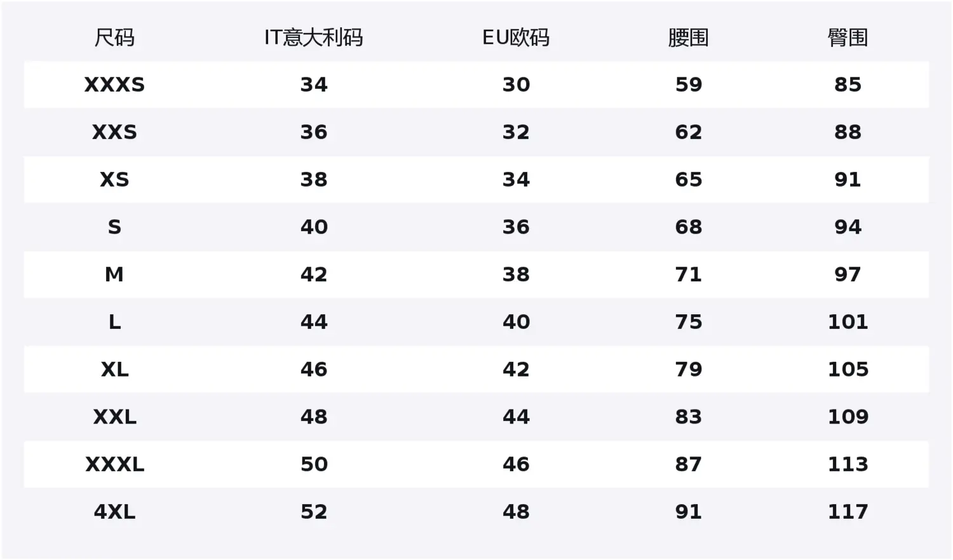
Task: Click the 腰围 column header
Action: (x=688, y=38)
